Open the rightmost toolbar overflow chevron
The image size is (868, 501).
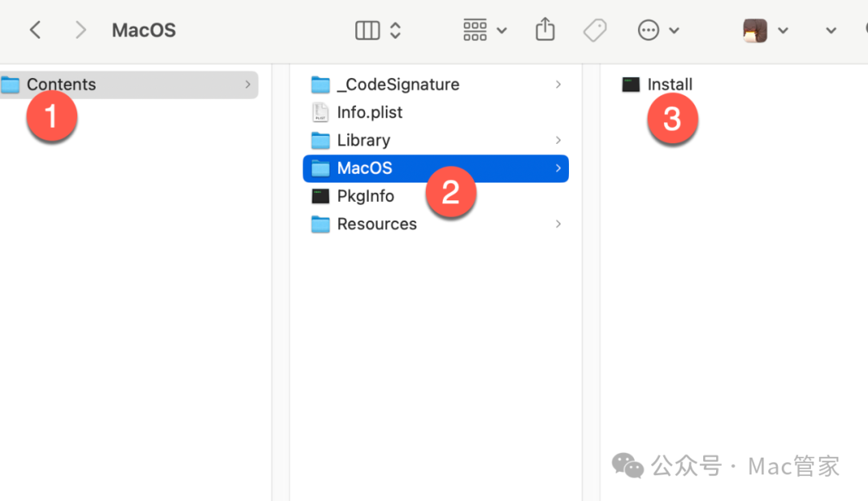point(831,31)
